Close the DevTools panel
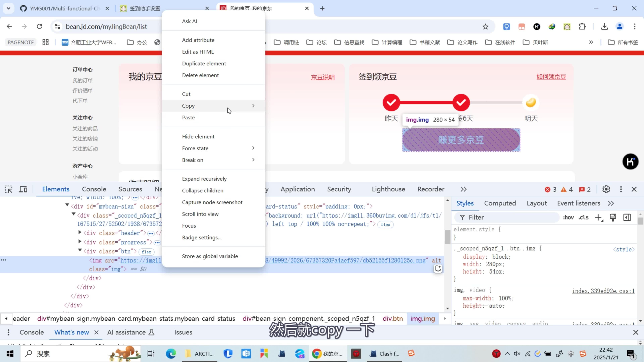Screen dimensions: 644x362 point(634,189)
